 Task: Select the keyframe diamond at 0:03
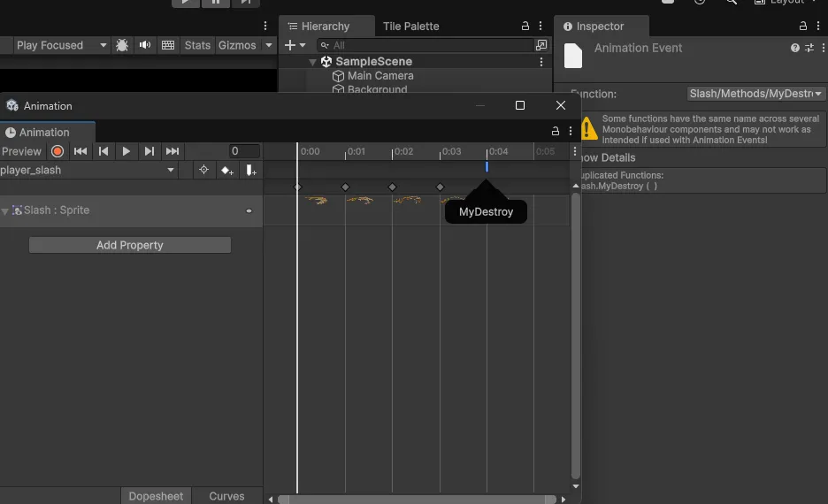click(x=440, y=187)
